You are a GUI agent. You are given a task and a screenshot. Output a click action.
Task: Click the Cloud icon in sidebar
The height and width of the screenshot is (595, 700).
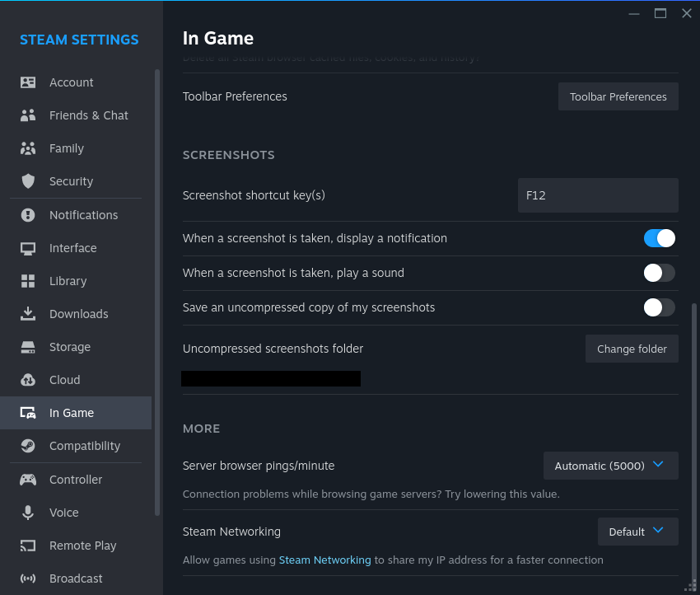(28, 380)
